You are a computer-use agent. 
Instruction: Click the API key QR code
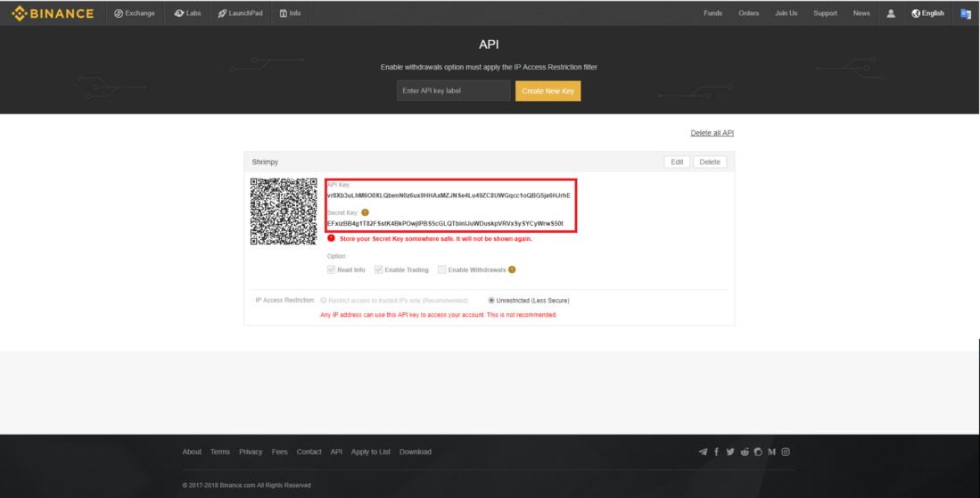tap(284, 212)
